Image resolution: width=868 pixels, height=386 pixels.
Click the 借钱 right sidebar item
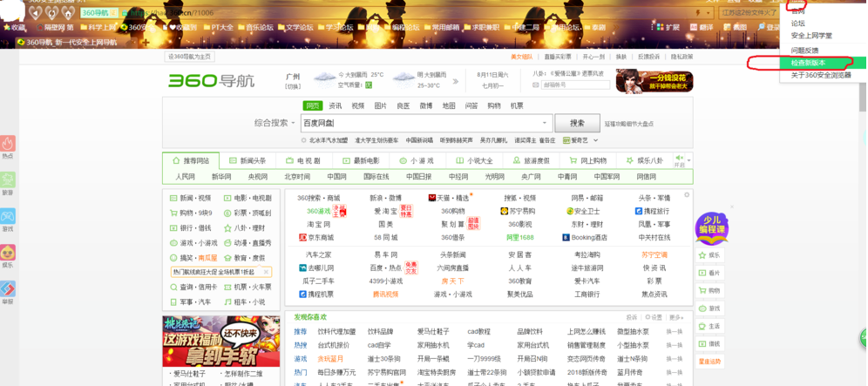[x=710, y=344]
